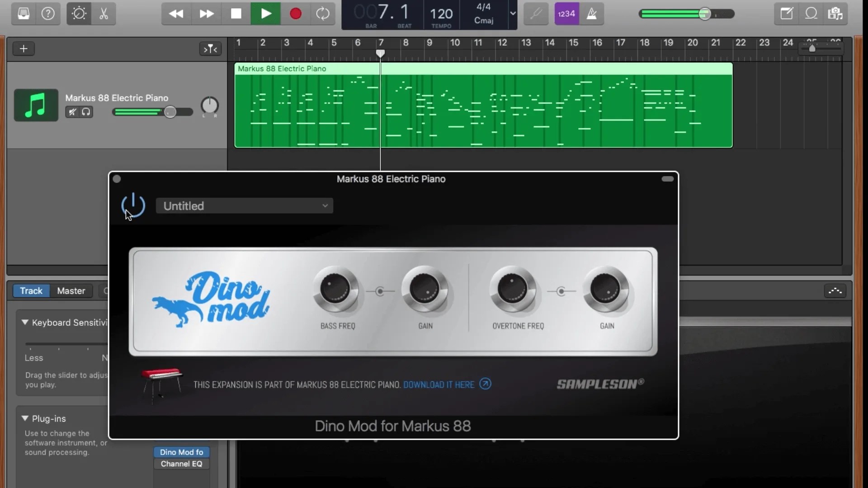Disable the 1234 count-in toggle
868x488 pixels.
(x=566, y=14)
